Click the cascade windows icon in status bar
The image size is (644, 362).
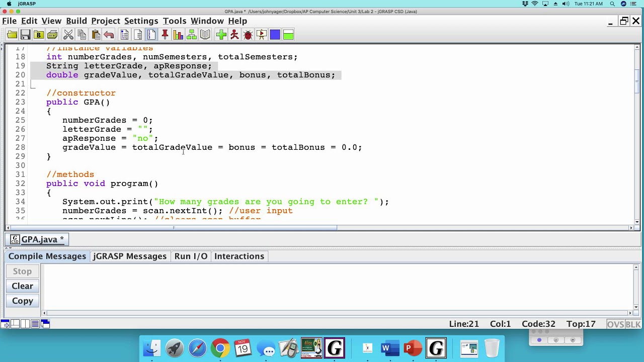coord(45,324)
